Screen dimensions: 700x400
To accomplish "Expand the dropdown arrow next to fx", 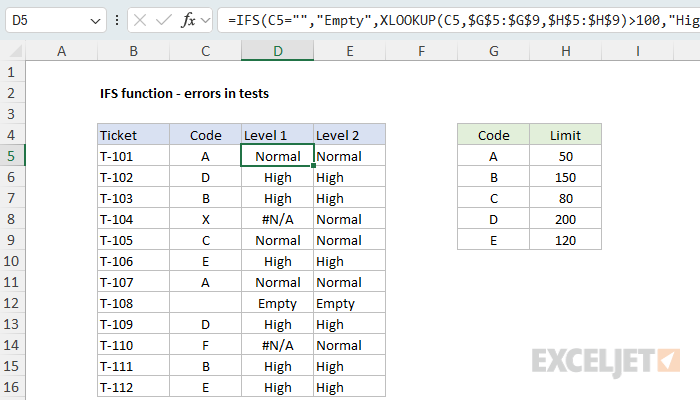I will click(205, 20).
